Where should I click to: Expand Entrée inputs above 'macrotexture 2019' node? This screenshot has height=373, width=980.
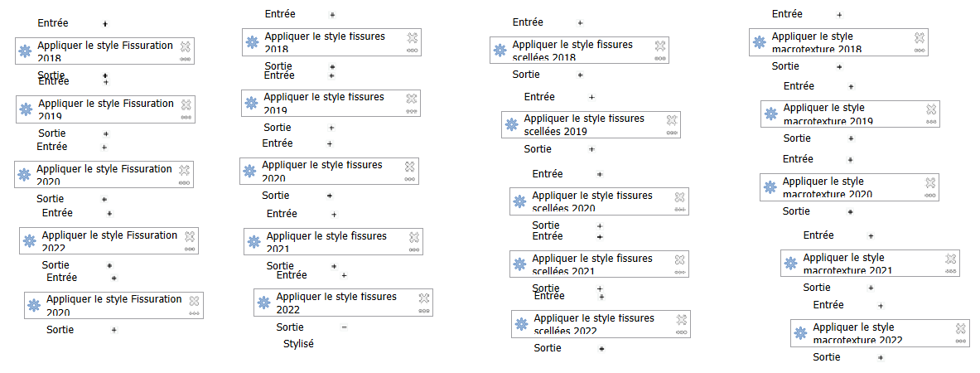click(x=851, y=86)
